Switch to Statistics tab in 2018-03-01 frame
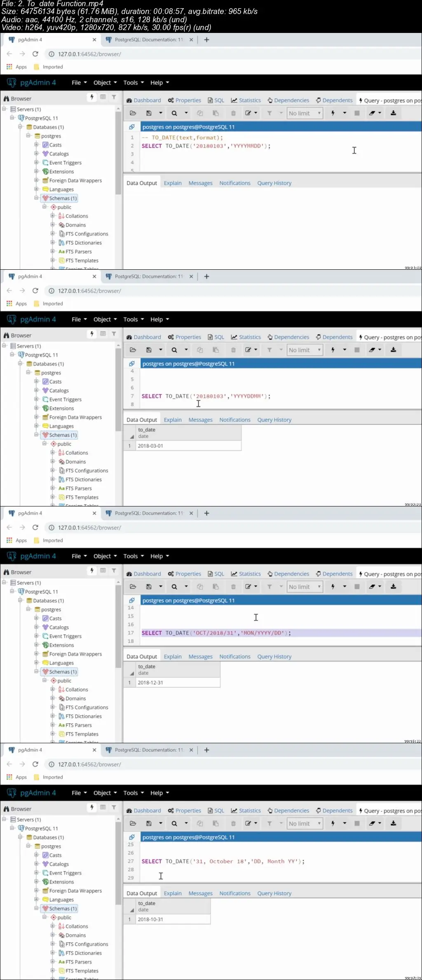 pyautogui.click(x=246, y=337)
